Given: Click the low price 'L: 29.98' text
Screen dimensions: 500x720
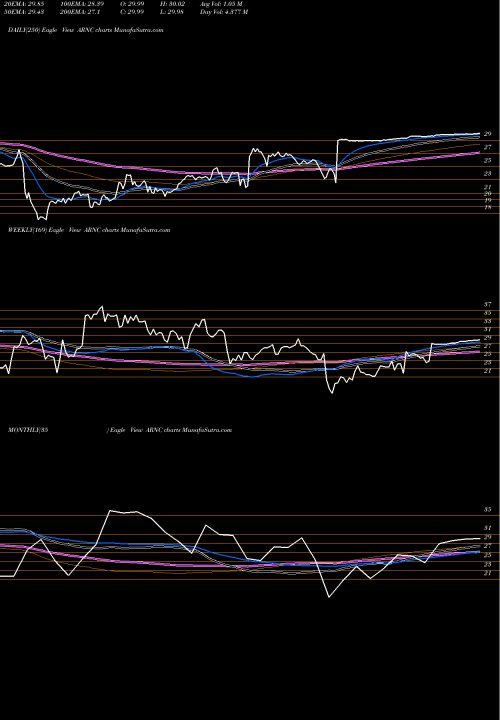Looking at the screenshot, I should 172,12.
